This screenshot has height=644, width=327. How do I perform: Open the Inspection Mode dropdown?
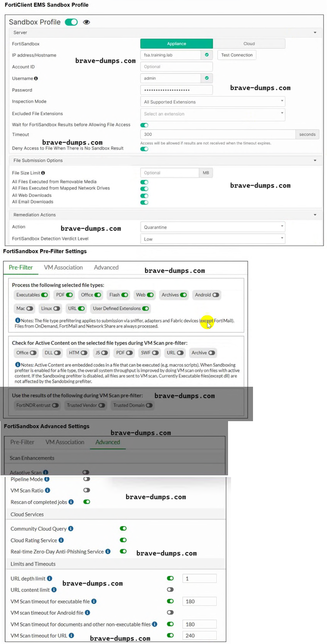tap(213, 102)
